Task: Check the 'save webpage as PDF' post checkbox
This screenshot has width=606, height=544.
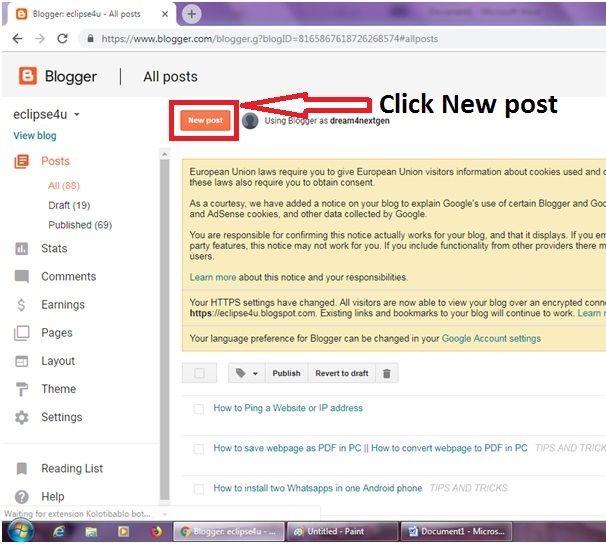Action: [199, 449]
